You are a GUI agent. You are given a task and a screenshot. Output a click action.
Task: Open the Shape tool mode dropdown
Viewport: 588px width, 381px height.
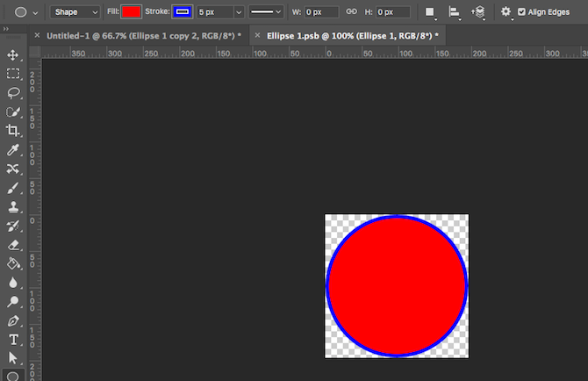(75, 12)
